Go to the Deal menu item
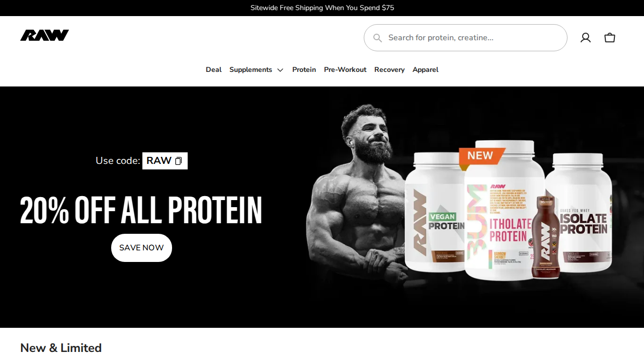The width and height of the screenshot is (644, 362). [213, 70]
